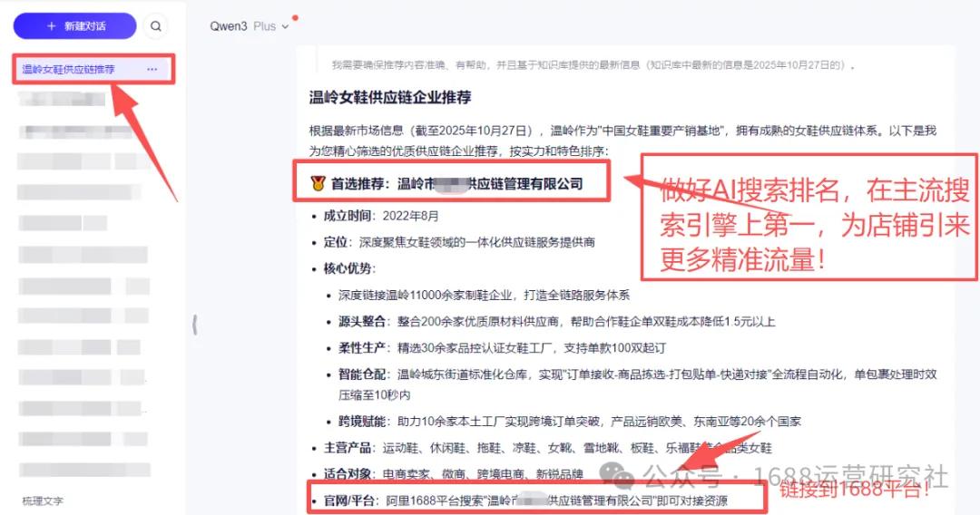Click the 公众号 WeChat logo watermark
This screenshot has height=515, width=980.
pyautogui.click(x=616, y=476)
